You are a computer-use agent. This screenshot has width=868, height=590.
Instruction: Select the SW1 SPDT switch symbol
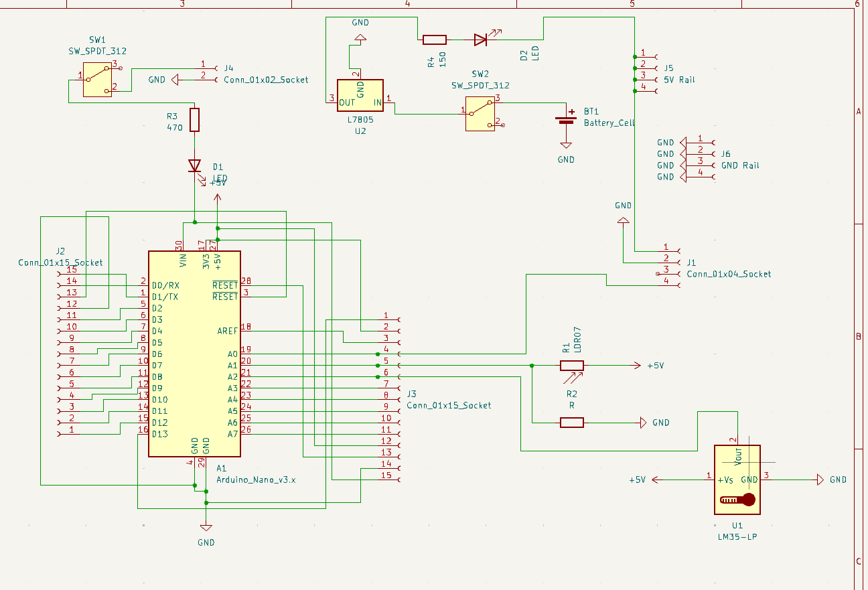pos(97,80)
